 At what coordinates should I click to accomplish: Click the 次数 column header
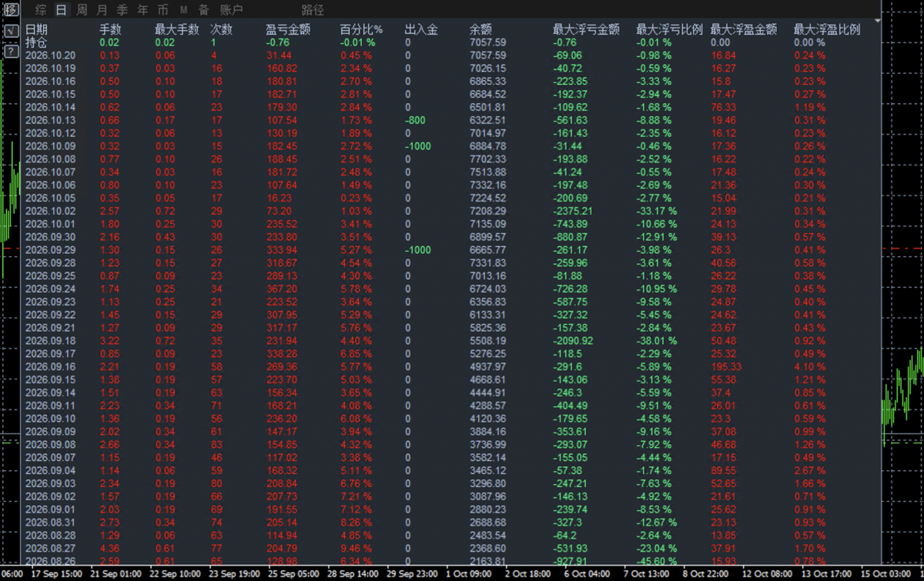pos(222,29)
